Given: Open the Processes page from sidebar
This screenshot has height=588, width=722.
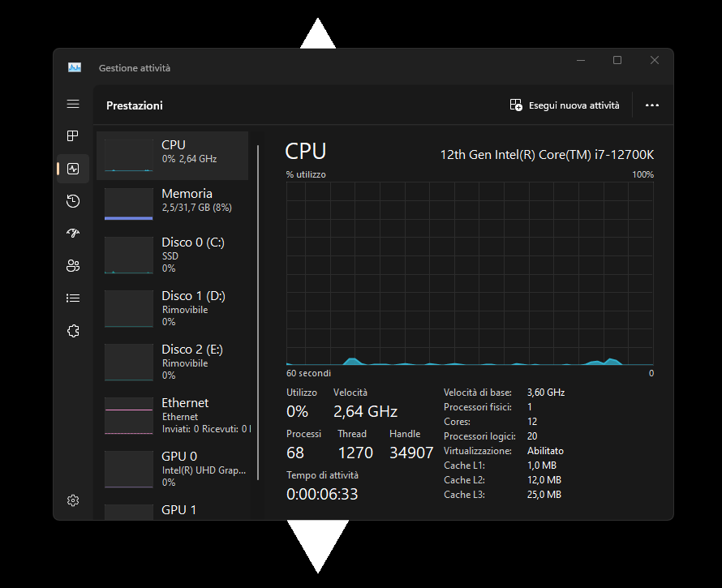Looking at the screenshot, I should point(73,135).
